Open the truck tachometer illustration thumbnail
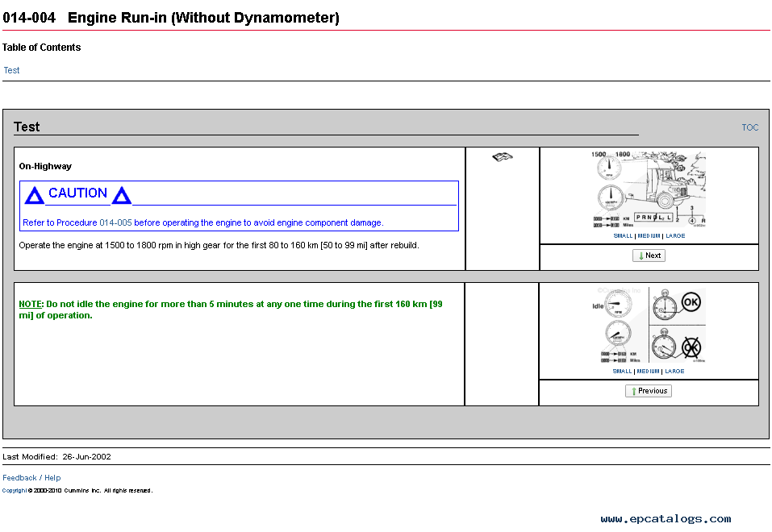This screenshot has width=772, height=532. tap(649, 189)
